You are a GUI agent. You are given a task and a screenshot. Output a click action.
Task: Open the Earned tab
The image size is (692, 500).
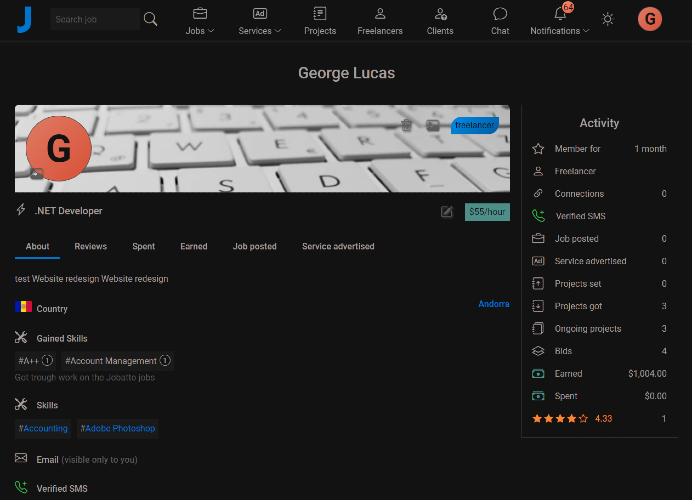[x=194, y=246]
